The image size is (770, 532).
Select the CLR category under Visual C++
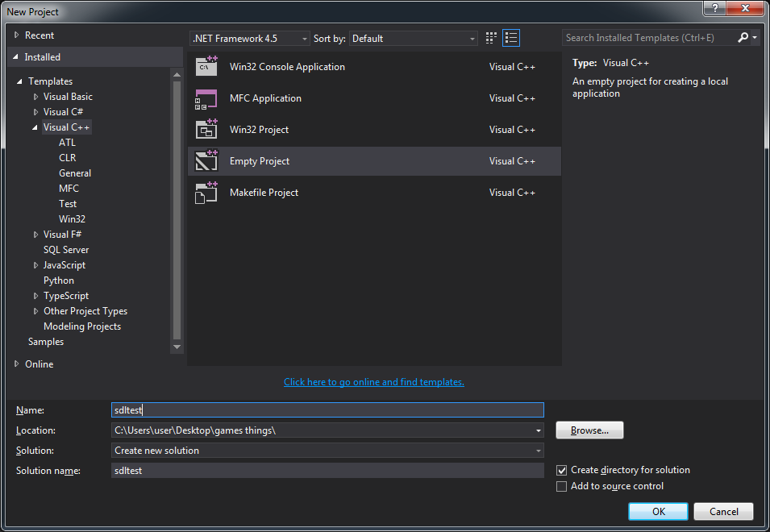pos(68,158)
